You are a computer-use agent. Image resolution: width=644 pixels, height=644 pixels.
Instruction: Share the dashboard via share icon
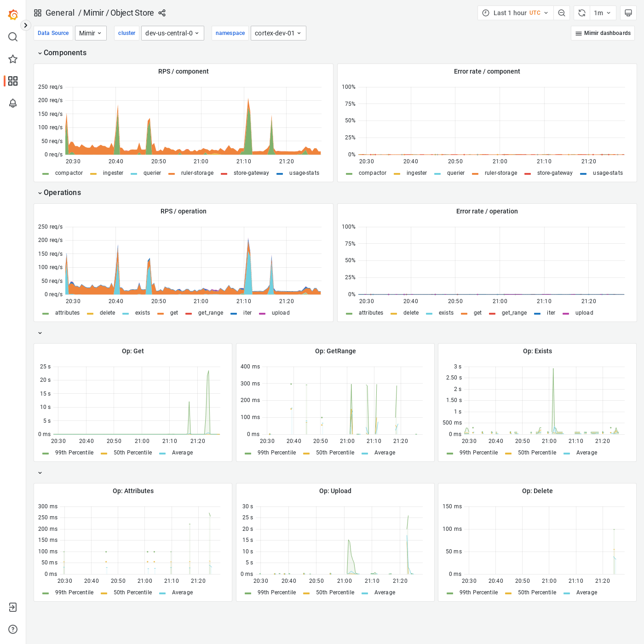click(162, 13)
